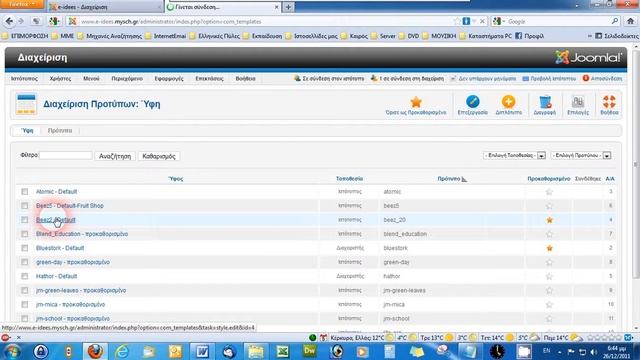Check the green-day row checkbox
Screen dimensions: 640x360
click(x=25, y=262)
